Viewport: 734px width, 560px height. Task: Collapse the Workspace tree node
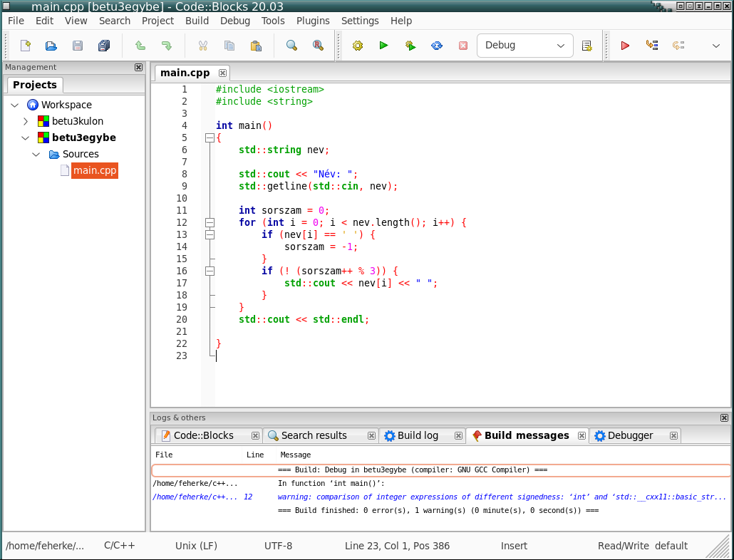pyautogui.click(x=14, y=105)
